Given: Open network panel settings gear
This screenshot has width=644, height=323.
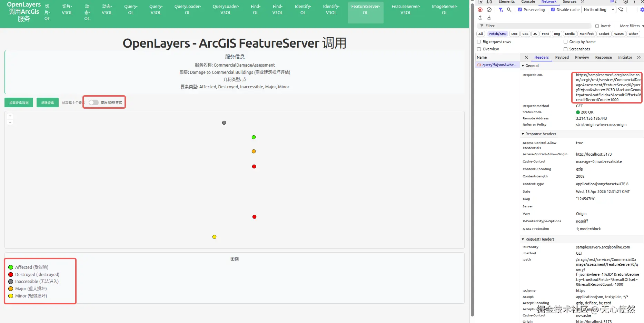Looking at the screenshot, I should (642, 10).
